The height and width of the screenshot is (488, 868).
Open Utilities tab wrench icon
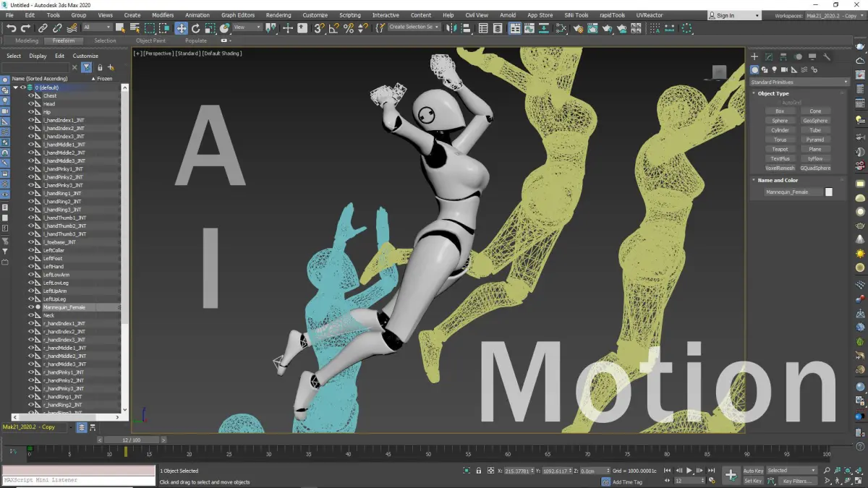827,56
